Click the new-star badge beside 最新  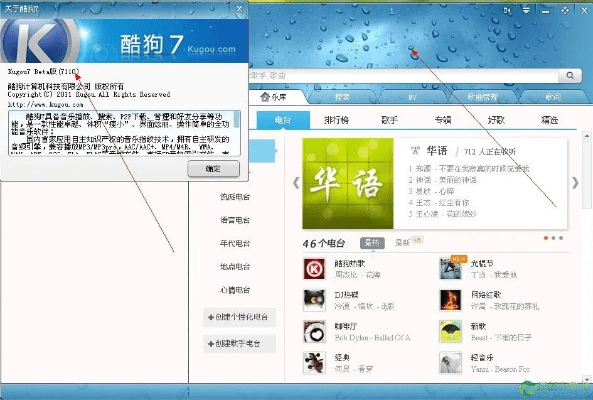click(x=418, y=240)
